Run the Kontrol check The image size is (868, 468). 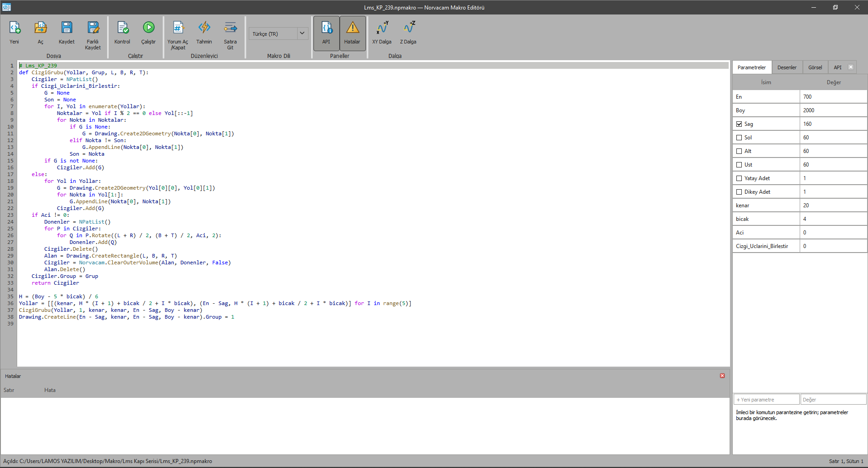click(122, 33)
